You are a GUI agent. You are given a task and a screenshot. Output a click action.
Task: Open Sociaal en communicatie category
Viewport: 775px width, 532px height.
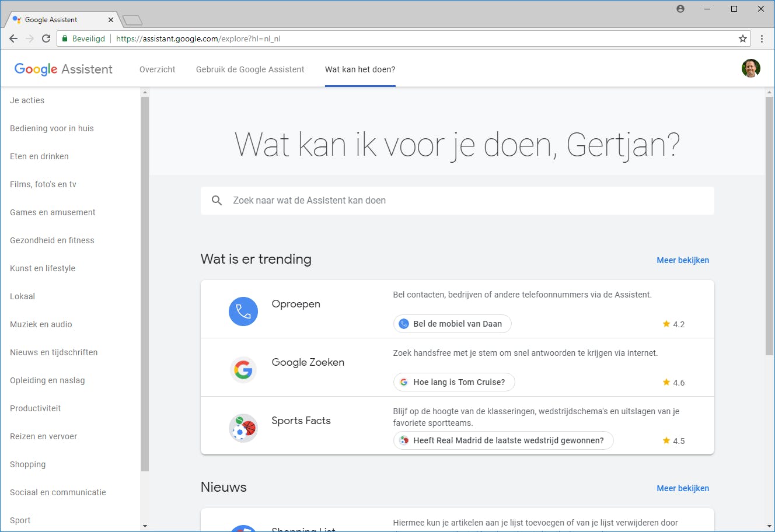[x=58, y=492]
